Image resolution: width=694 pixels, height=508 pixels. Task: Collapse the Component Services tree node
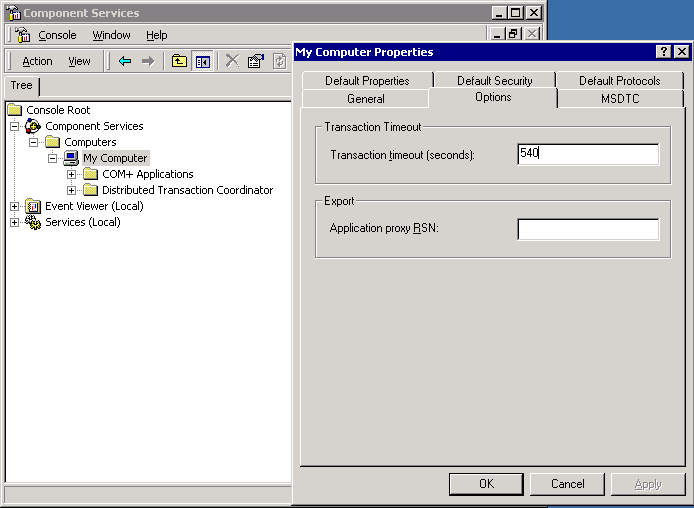(x=15, y=127)
